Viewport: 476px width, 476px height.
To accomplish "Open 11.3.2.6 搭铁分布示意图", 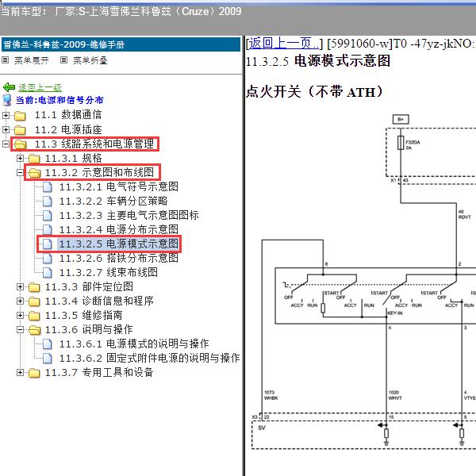I will 119,258.
